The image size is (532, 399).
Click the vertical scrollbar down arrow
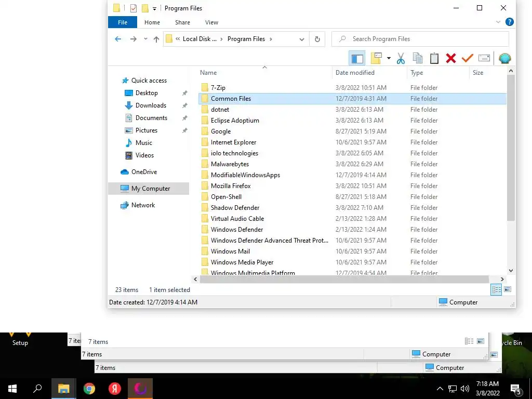coord(511,271)
